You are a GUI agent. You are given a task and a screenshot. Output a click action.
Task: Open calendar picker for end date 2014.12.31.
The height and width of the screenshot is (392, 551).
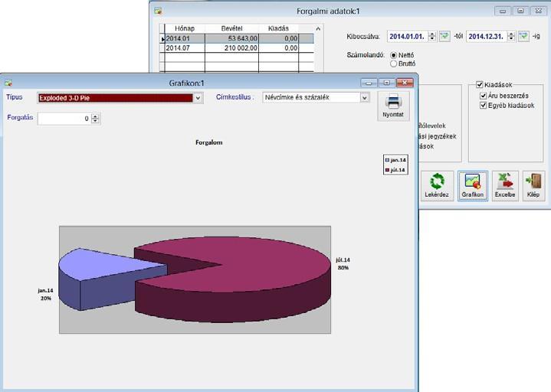523,36
